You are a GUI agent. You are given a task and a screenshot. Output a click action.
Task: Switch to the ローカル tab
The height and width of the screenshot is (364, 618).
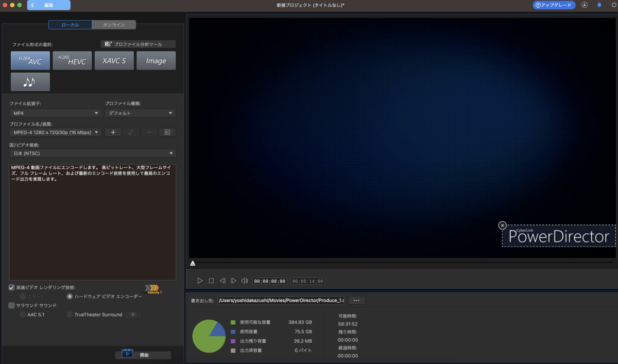coord(71,25)
